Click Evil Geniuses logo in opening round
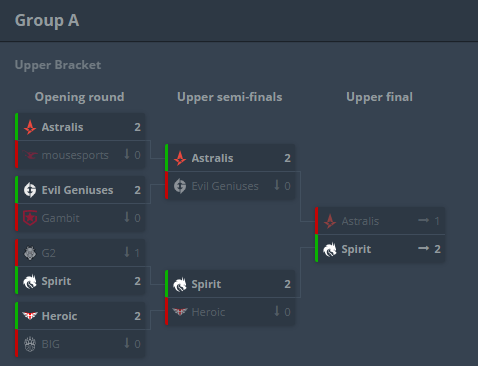 click(30, 190)
